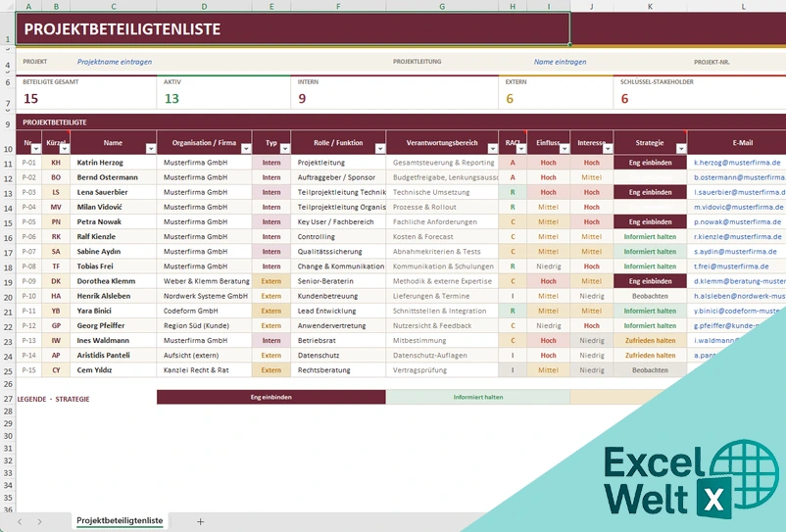The image size is (786, 532).
Task: Select the cell 'Nordwerk Systeme GmbH'
Action: [x=205, y=296]
